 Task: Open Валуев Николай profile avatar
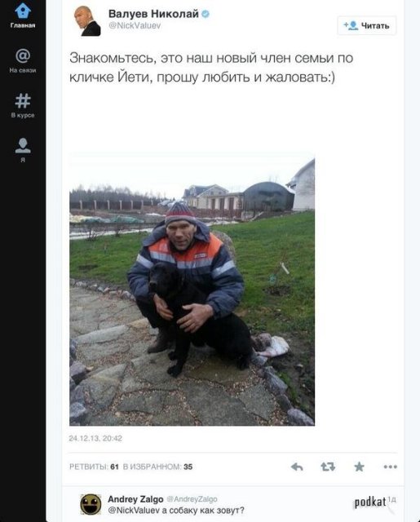point(87,20)
